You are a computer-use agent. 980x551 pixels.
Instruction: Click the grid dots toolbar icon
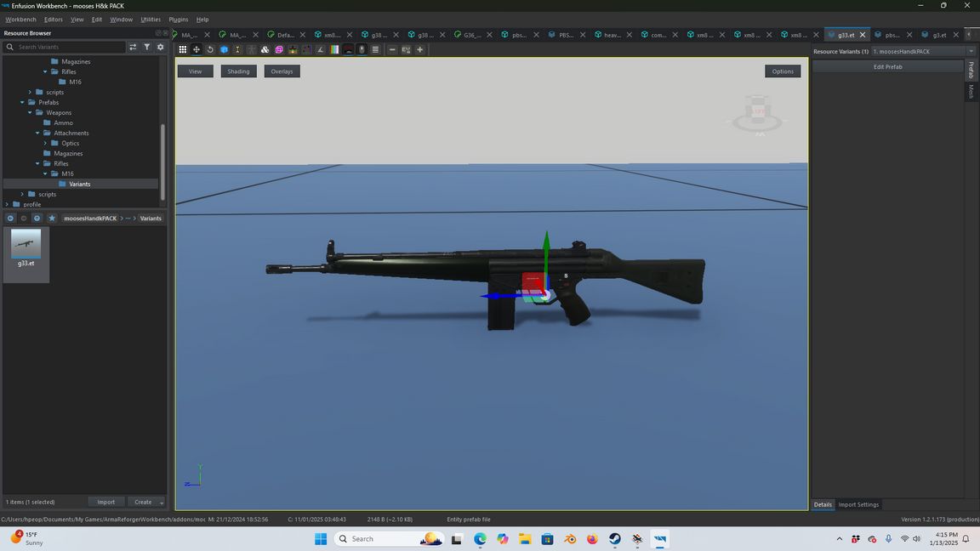point(182,49)
